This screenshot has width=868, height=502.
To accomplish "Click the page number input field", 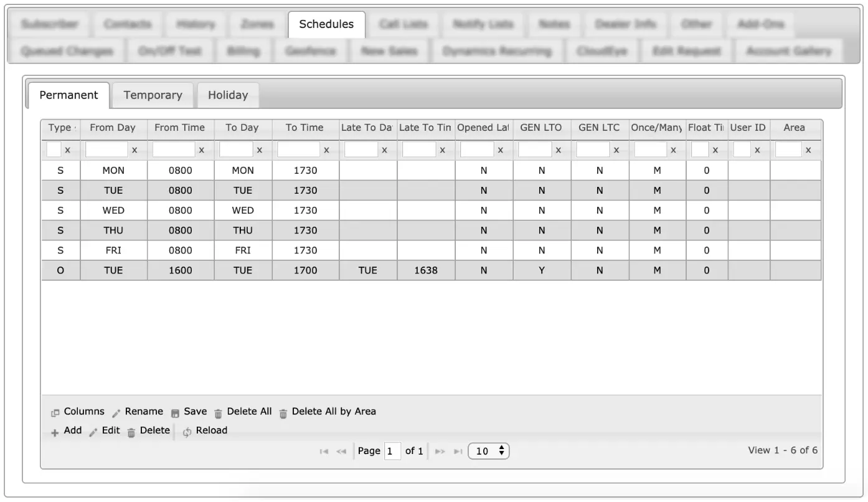I will coord(392,452).
